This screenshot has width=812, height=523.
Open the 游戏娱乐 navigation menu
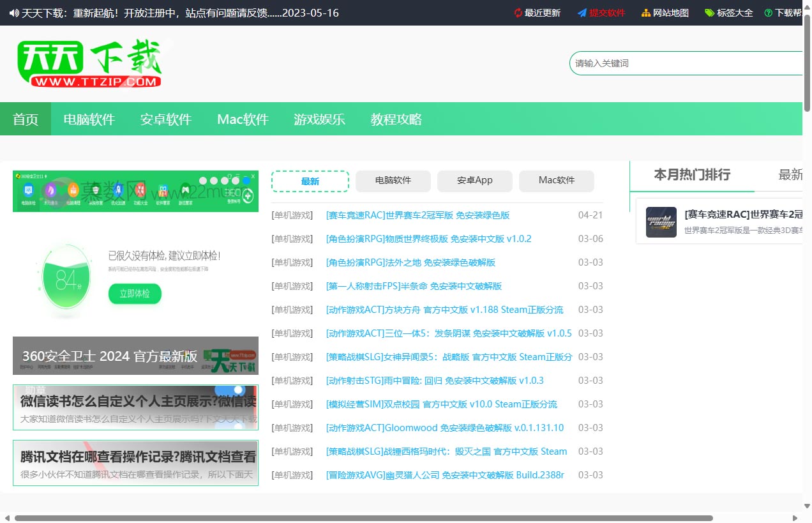click(319, 119)
